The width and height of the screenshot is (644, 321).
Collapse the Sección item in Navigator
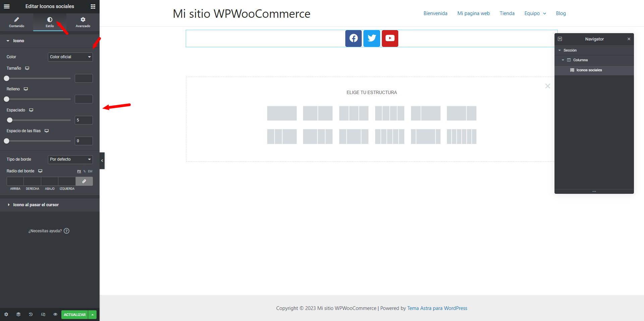(x=560, y=50)
